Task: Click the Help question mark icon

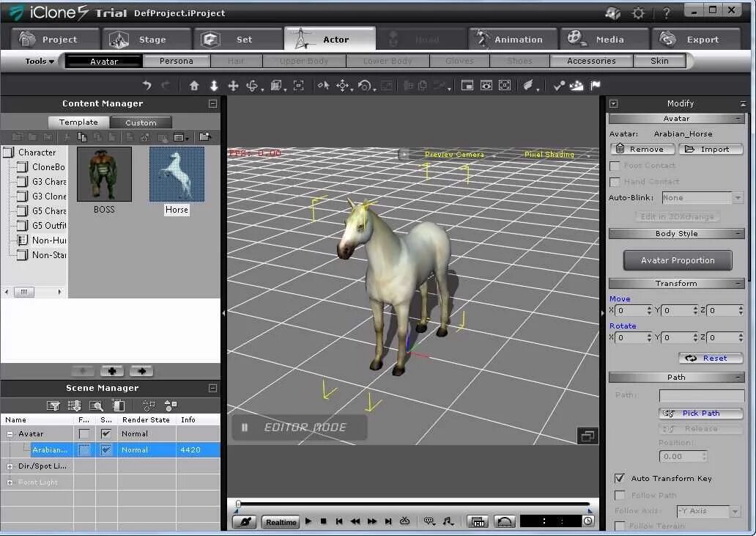Action: coord(667,13)
